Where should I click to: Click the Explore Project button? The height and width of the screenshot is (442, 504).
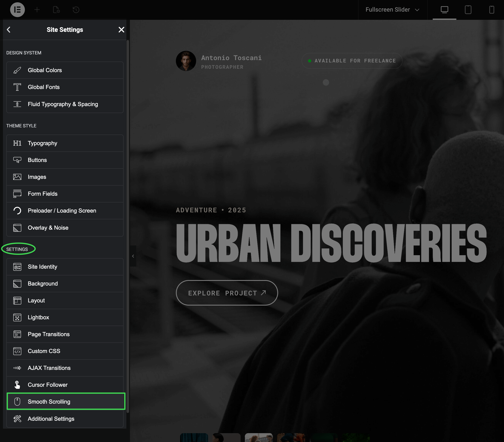(227, 293)
